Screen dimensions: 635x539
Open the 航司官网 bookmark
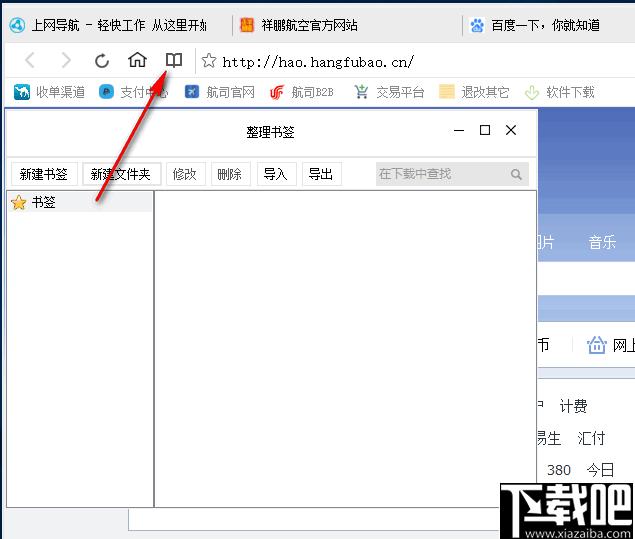pyautogui.click(x=219, y=92)
